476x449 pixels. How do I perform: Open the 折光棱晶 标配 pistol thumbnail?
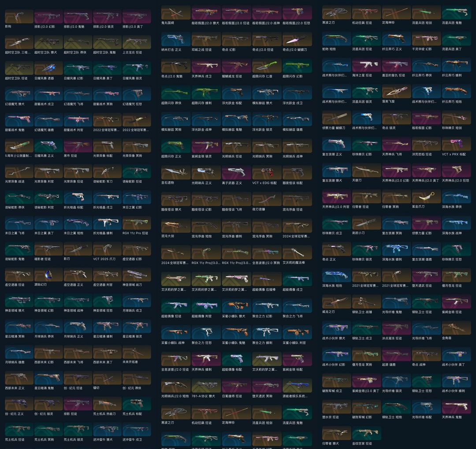point(78,197)
